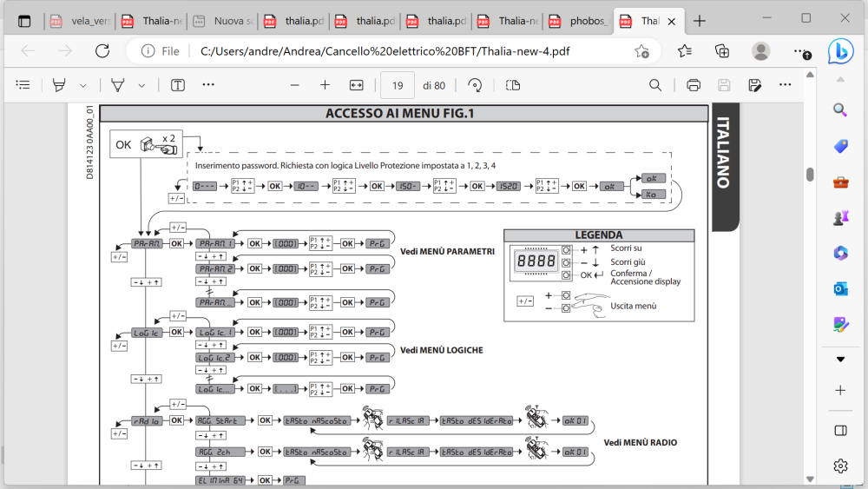The height and width of the screenshot is (489, 868).
Task: Zoom in using the plus icon
Action: [325, 85]
